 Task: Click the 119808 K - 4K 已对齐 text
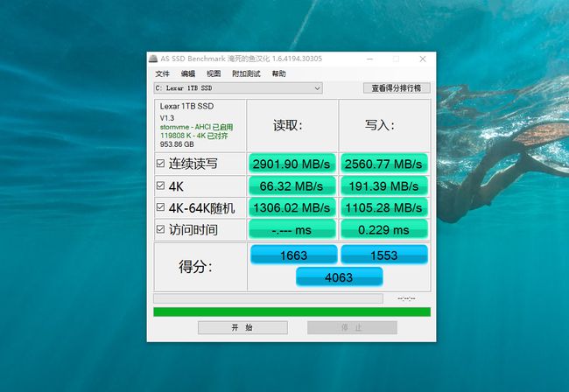(193, 136)
